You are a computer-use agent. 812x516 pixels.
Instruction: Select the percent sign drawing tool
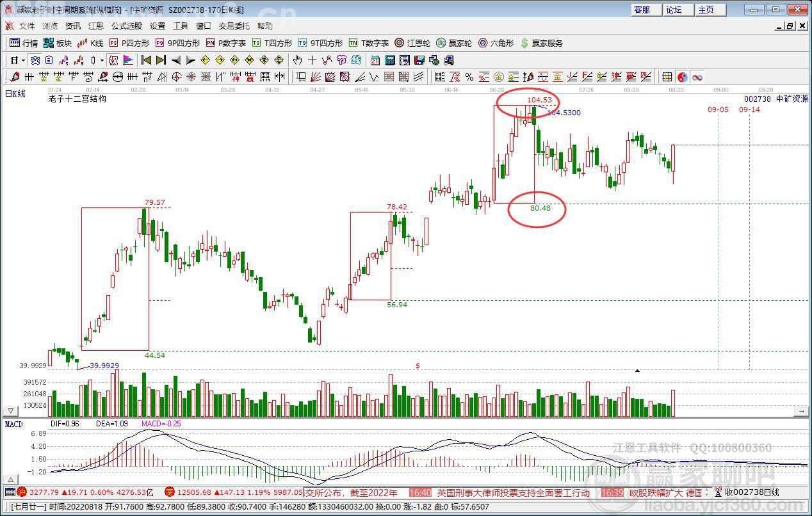(x=469, y=77)
